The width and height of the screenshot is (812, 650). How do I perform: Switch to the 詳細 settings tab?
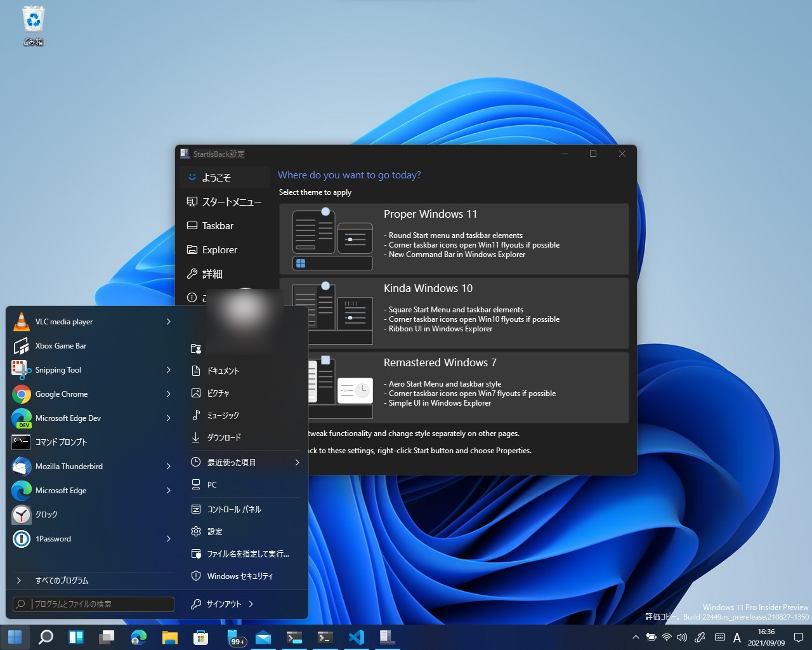pyautogui.click(x=225, y=274)
